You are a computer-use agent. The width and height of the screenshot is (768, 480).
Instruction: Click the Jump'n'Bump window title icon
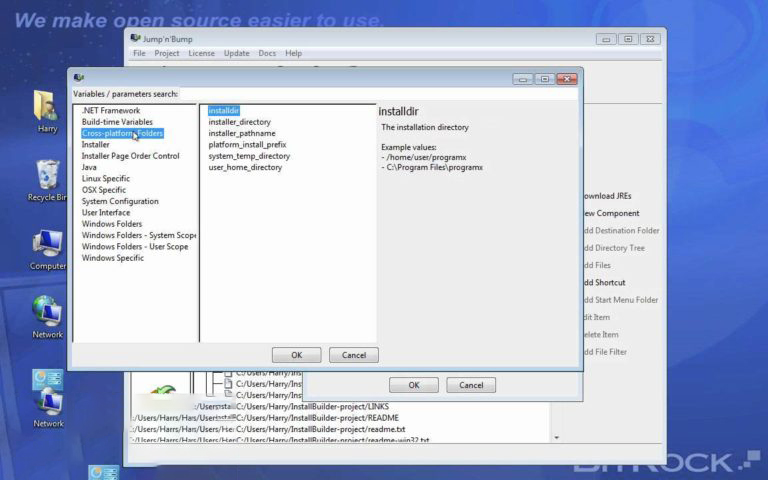point(136,38)
